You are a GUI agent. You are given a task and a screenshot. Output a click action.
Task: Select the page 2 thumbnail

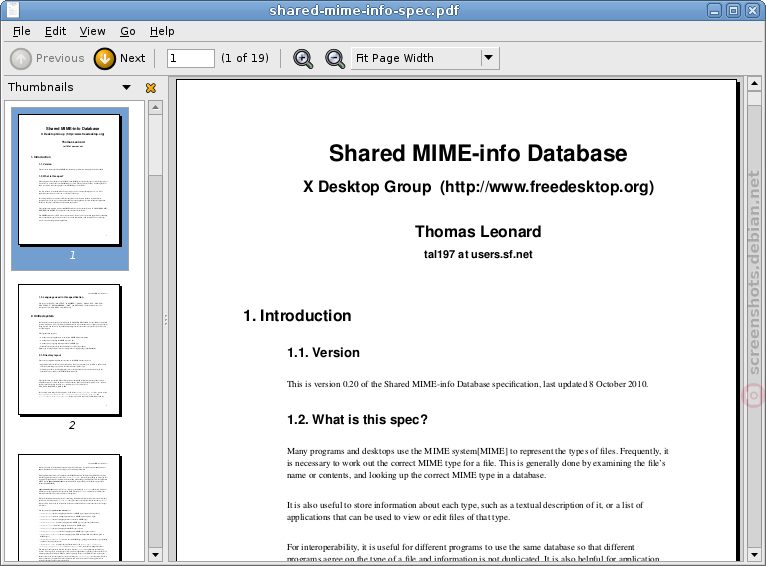pyautogui.click(x=70, y=350)
